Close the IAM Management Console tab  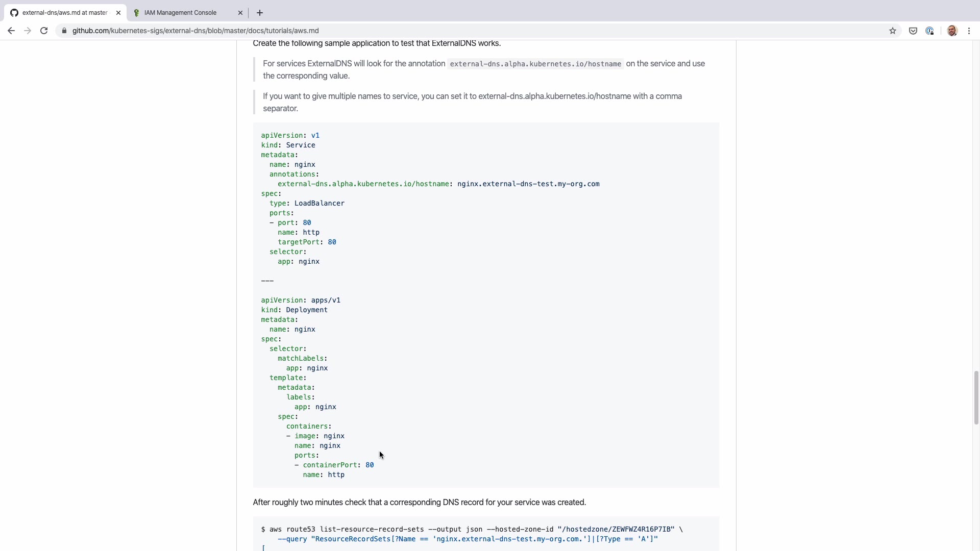tap(240, 13)
